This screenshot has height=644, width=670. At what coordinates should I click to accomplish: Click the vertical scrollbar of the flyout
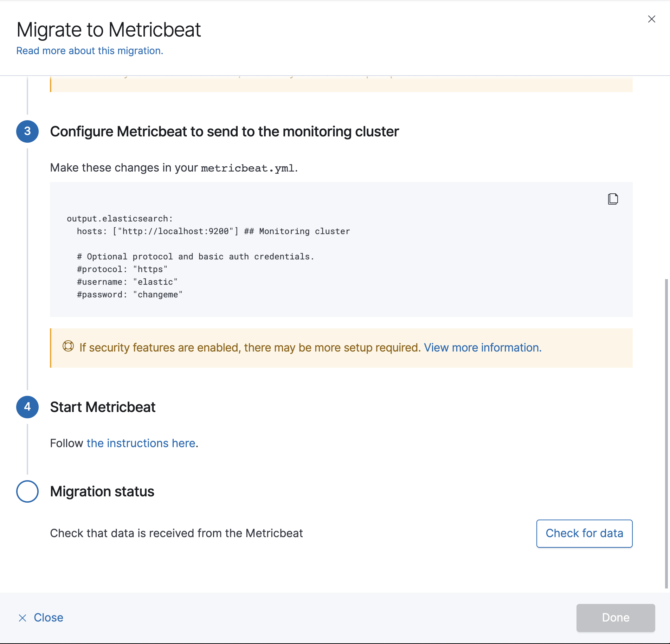(666, 433)
